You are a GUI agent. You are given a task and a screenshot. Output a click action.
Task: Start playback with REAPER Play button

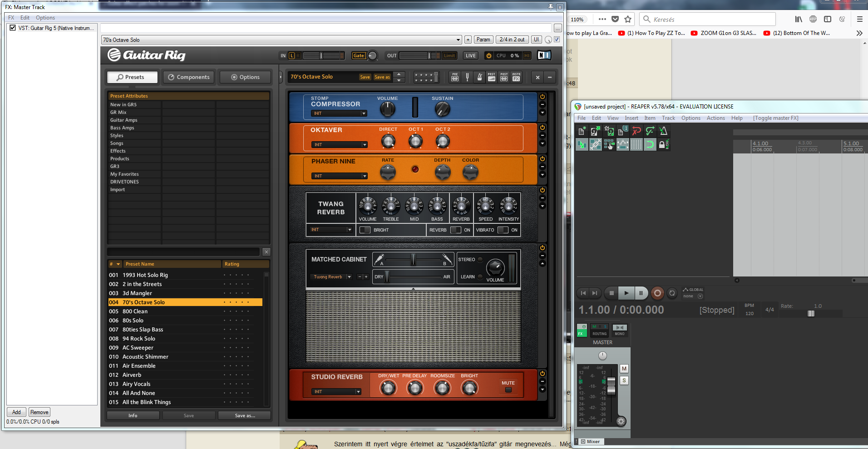(x=626, y=293)
